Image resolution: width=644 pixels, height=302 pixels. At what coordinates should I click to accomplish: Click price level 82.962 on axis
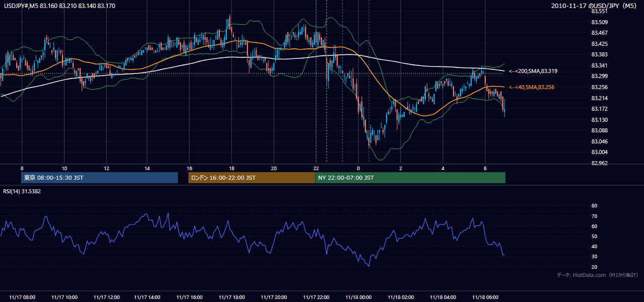[x=599, y=163]
